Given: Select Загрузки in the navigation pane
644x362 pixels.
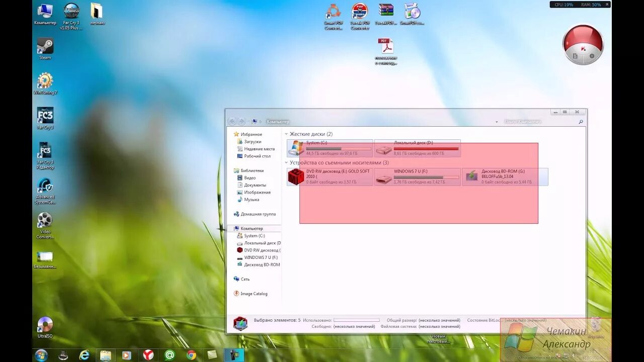Looking at the screenshot, I should tap(251, 141).
